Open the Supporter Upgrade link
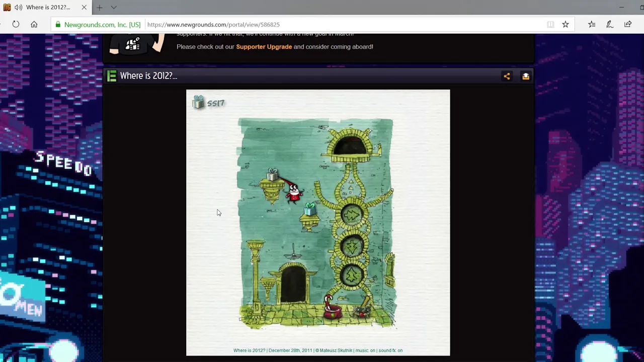This screenshot has height=362, width=644. pyautogui.click(x=264, y=46)
